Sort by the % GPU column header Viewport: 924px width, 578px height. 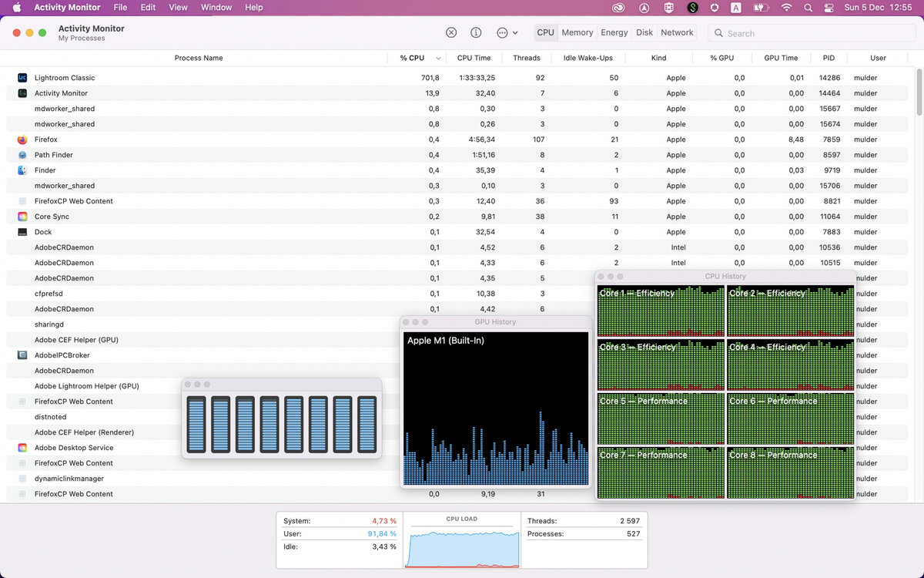(722, 58)
